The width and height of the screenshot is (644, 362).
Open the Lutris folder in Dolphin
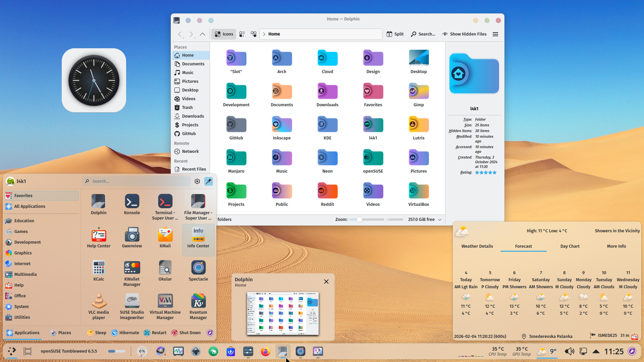point(419,128)
